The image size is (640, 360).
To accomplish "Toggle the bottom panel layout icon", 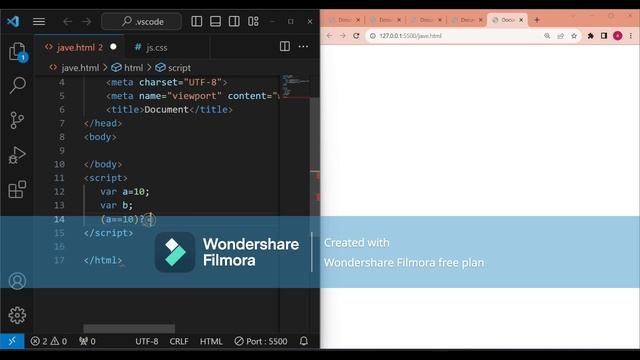I will (215, 21).
